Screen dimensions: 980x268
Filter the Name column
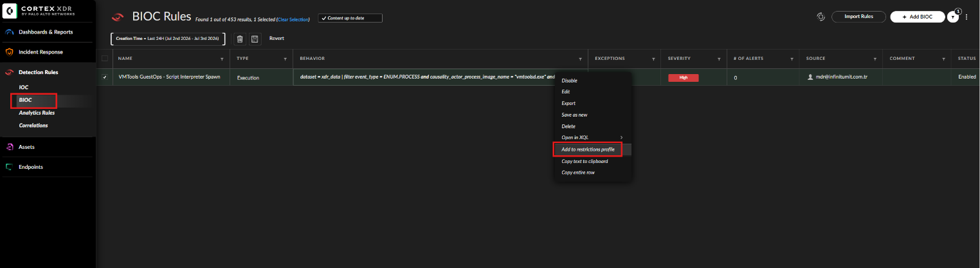coord(222,59)
